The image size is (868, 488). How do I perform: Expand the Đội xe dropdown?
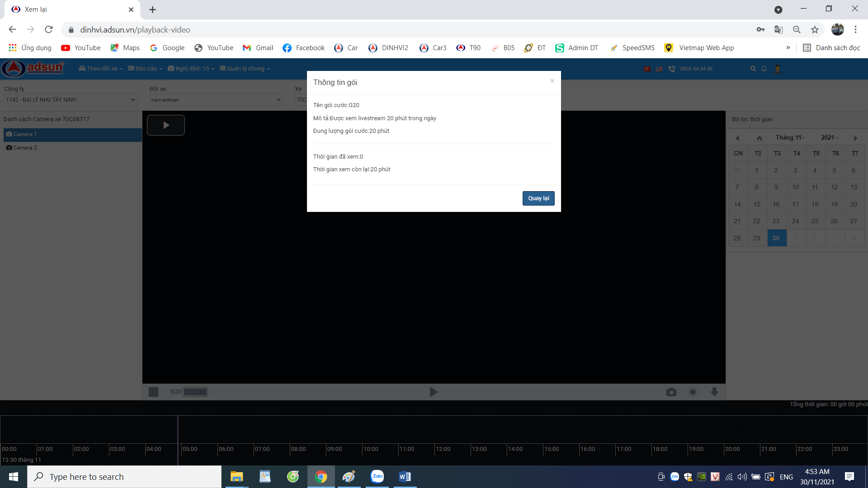[x=216, y=100]
